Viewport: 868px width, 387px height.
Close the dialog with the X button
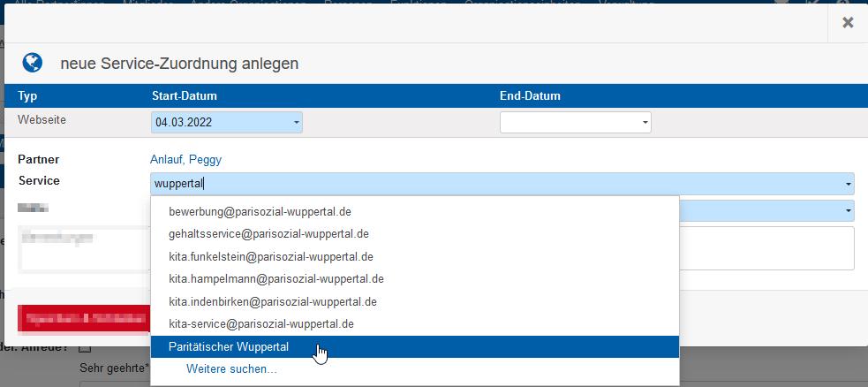coord(848,22)
